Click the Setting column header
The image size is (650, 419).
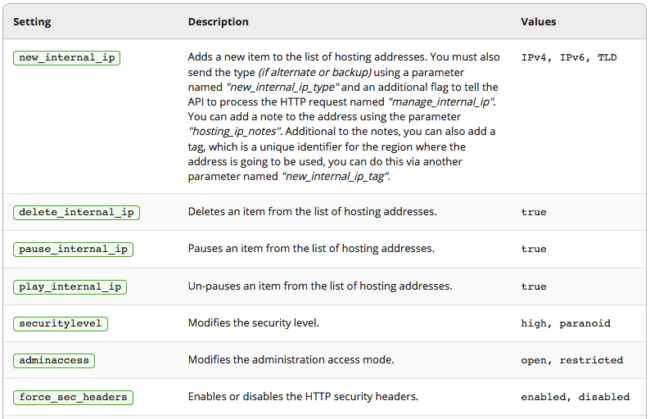point(32,22)
